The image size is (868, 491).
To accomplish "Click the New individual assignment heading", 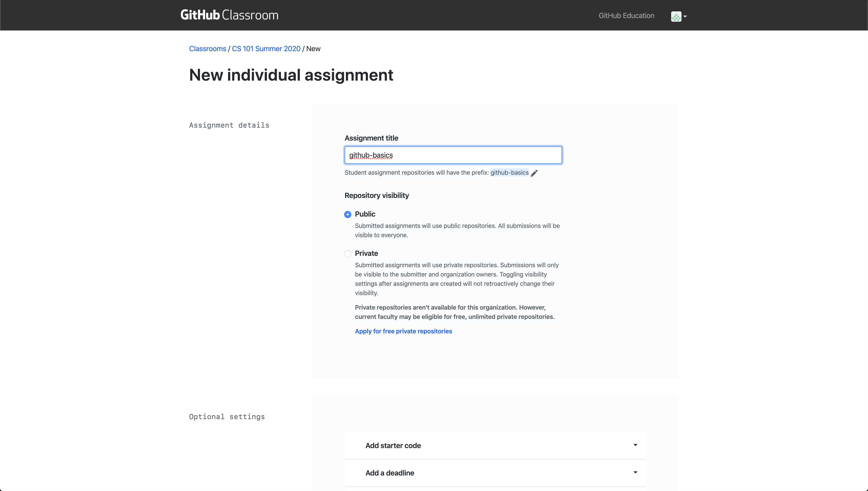I will 291,75.
